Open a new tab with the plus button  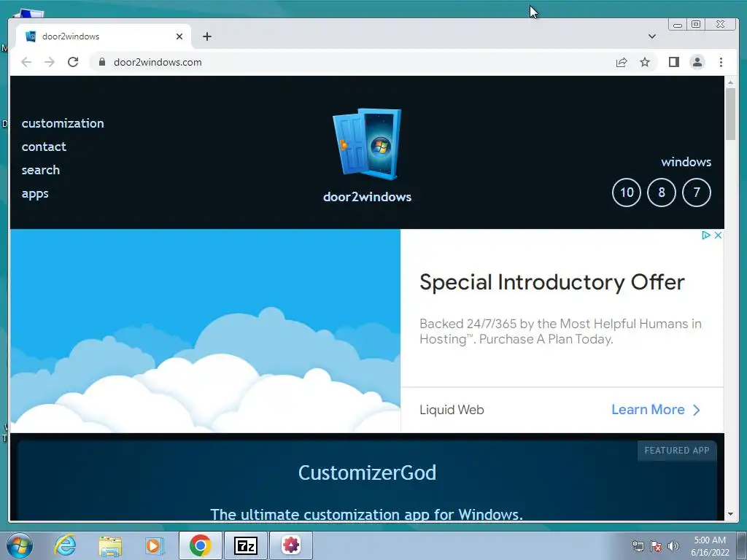click(x=206, y=36)
